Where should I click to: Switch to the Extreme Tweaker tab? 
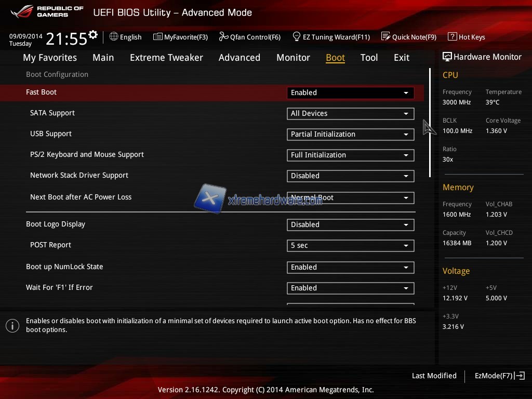click(166, 58)
